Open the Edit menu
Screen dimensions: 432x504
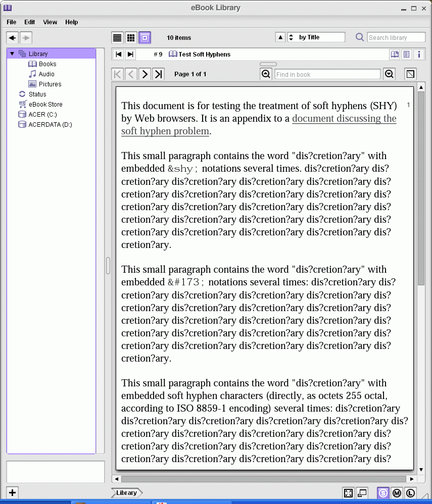coord(30,22)
